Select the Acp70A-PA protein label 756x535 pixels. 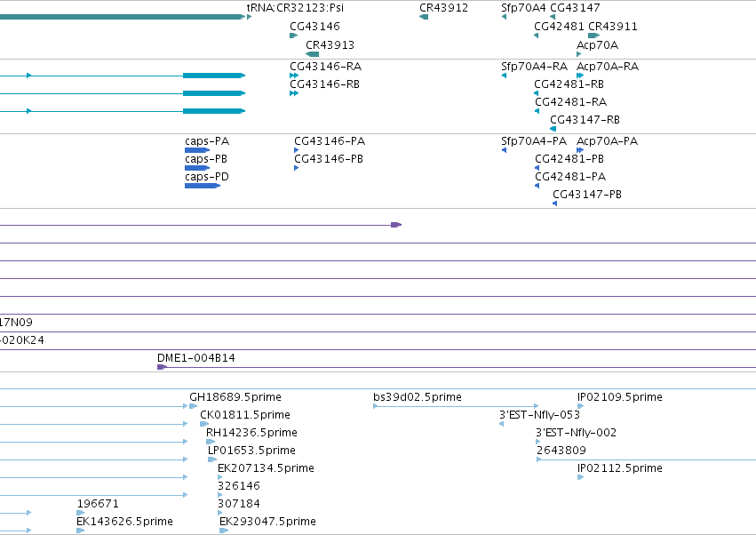tap(607, 141)
